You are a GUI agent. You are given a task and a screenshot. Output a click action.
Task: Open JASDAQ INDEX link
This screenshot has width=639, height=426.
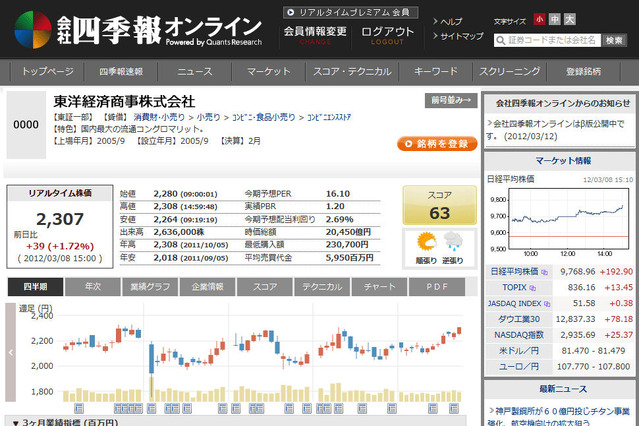coord(514,303)
